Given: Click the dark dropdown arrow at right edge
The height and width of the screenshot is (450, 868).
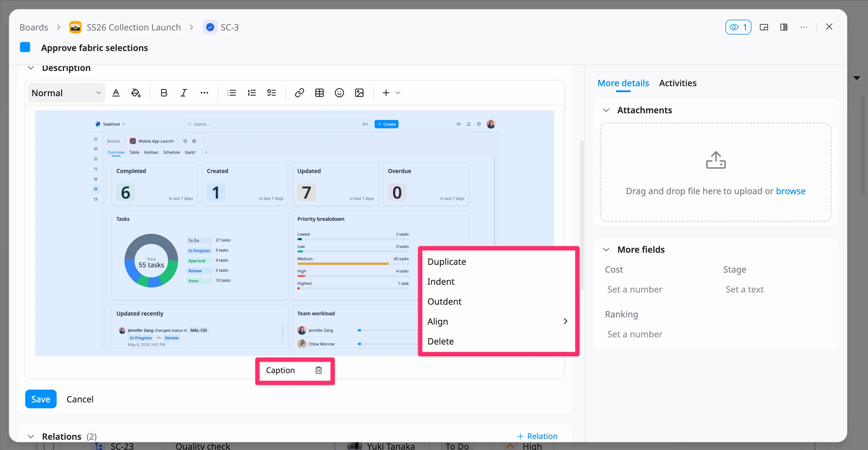Looking at the screenshot, I should [x=856, y=78].
